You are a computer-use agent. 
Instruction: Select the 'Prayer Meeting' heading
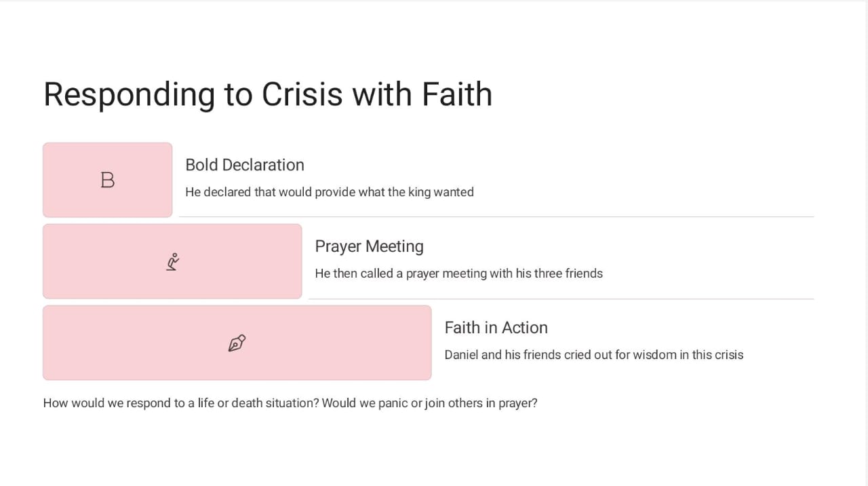pos(369,246)
